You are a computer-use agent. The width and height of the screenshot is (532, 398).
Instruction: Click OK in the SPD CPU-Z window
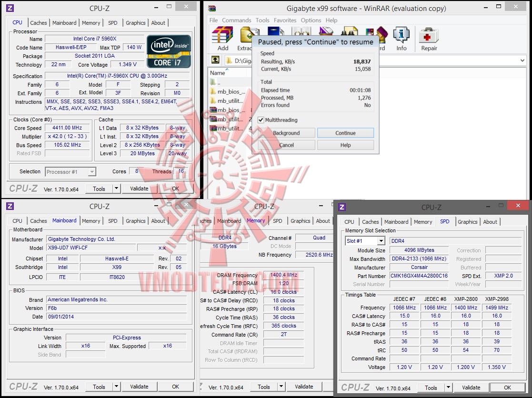pyautogui.click(x=507, y=388)
